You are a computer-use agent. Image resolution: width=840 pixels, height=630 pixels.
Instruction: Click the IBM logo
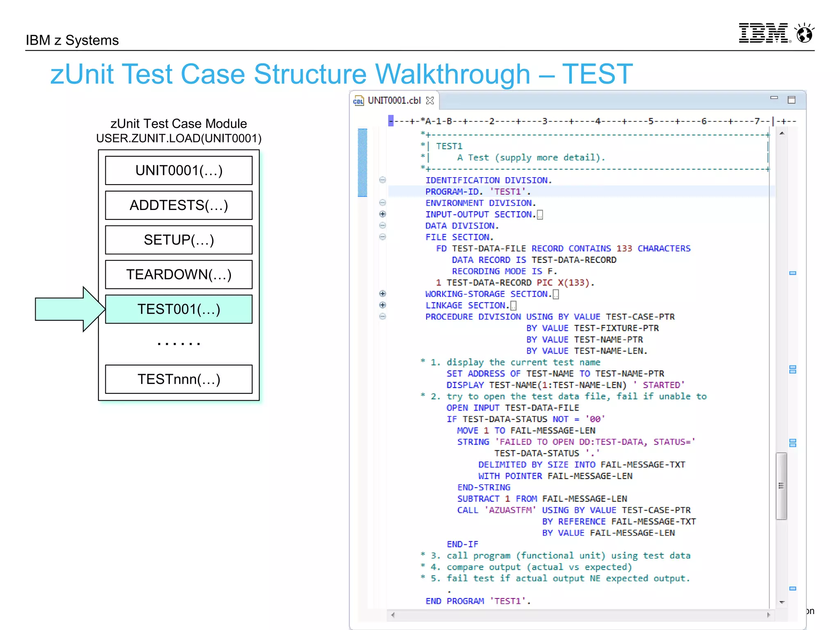click(x=764, y=33)
